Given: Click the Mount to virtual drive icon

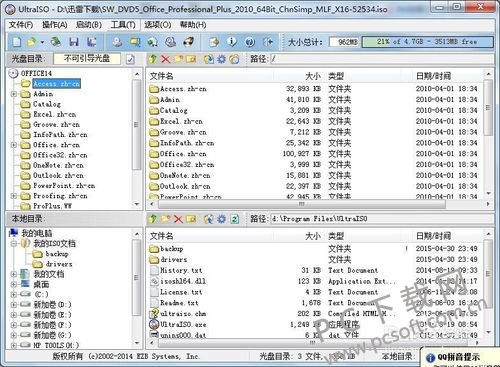Looking at the screenshot, I should (x=171, y=42).
